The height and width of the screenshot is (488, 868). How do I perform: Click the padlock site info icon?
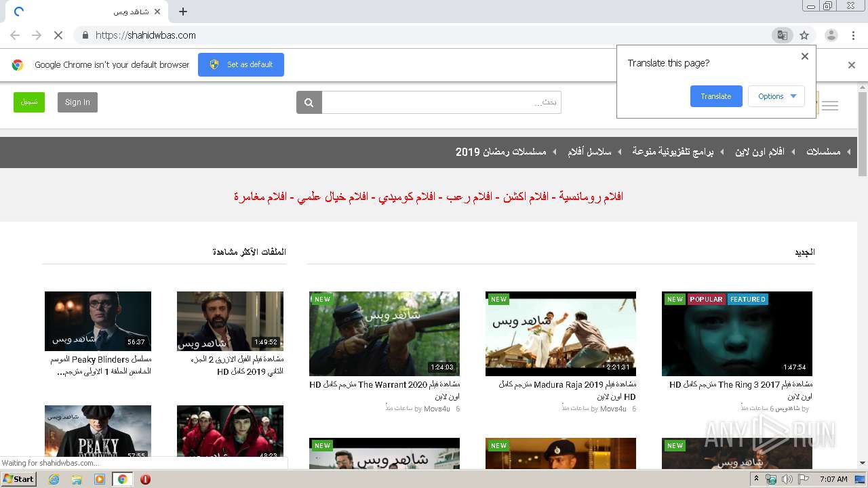click(x=85, y=35)
